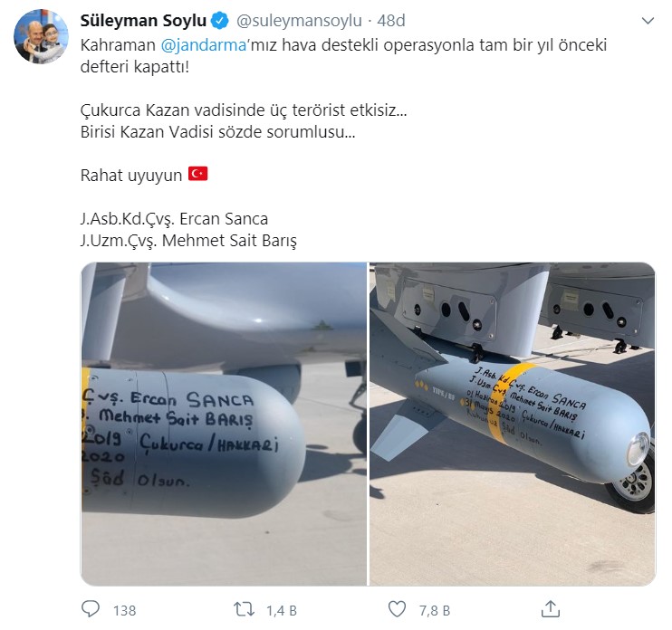Viewport: 672px width, 630px height.
Task: Click the "J.Uzm.Çvş. Mehmet Sait Barış" line
Action: click(x=188, y=241)
